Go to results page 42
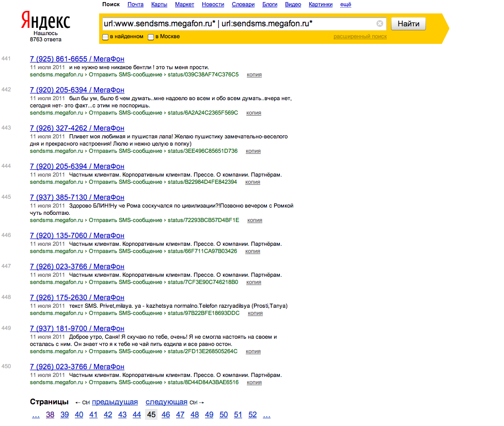The image size is (504, 426). tap(108, 415)
